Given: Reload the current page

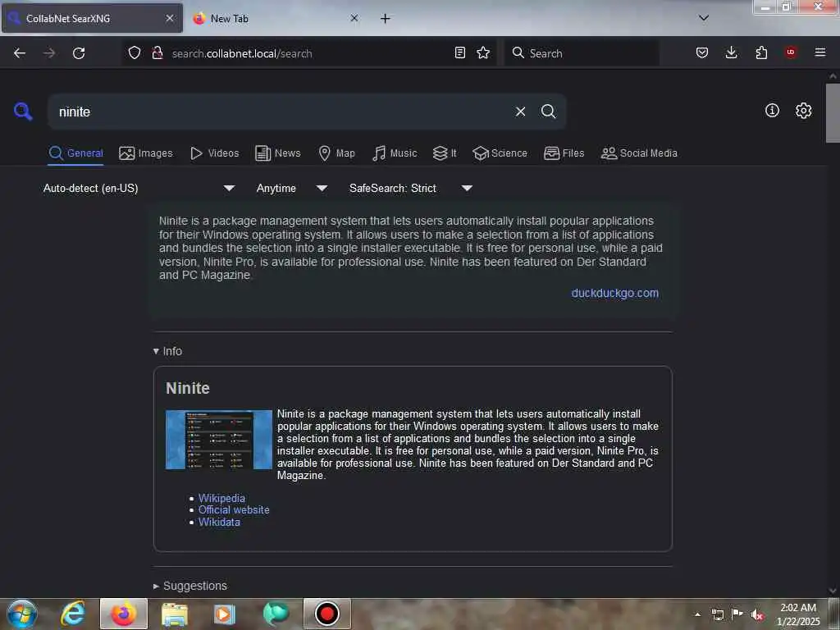Looking at the screenshot, I should pos(79,53).
